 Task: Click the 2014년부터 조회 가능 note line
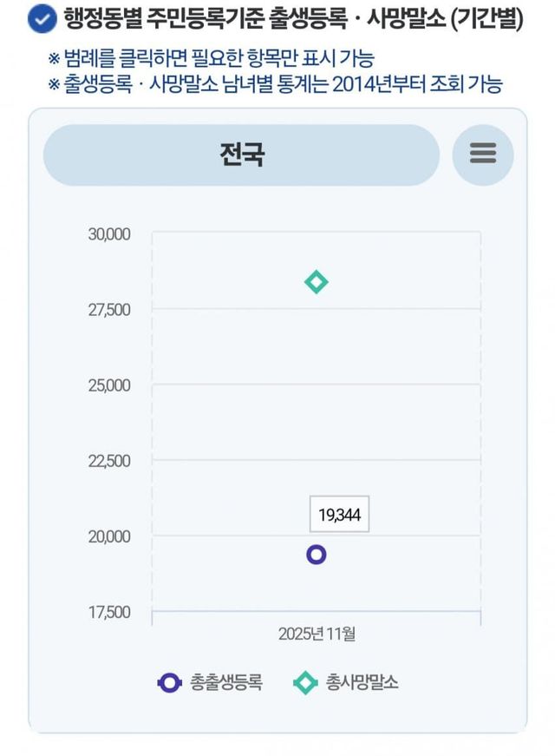[276, 83]
